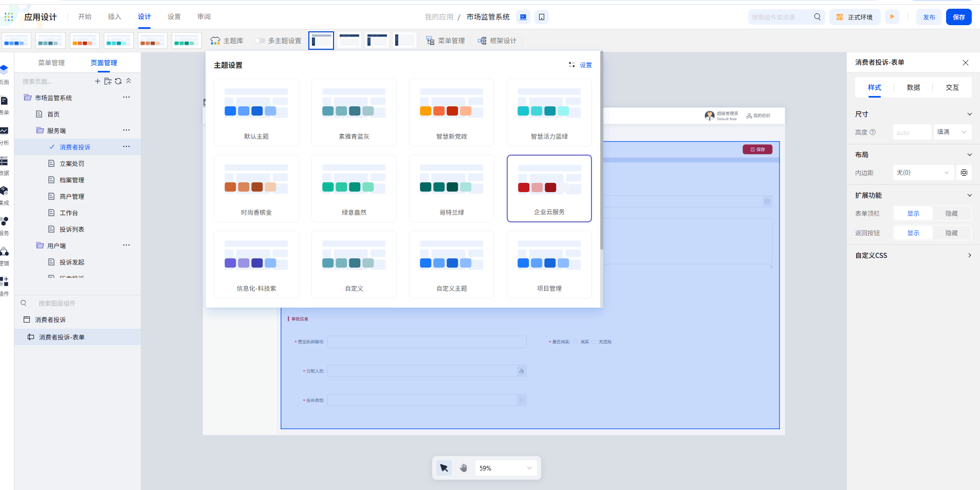
Task: Open the 正式环境 environment selector
Action: click(x=855, y=17)
